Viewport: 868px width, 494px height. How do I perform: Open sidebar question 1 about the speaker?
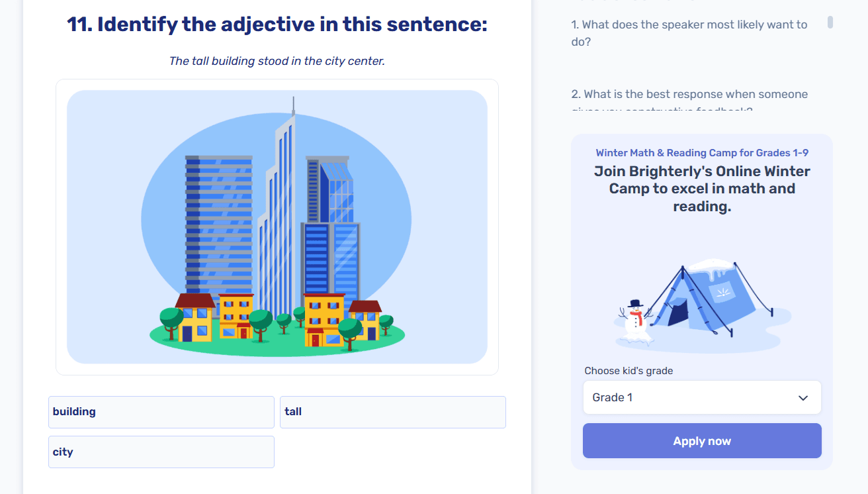[x=689, y=33]
